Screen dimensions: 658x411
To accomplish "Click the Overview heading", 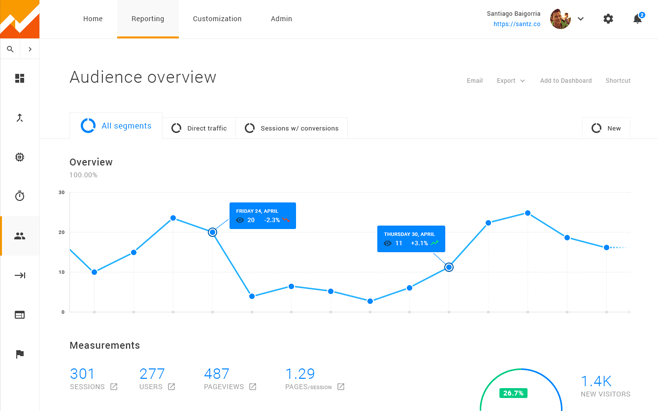I will [x=91, y=162].
